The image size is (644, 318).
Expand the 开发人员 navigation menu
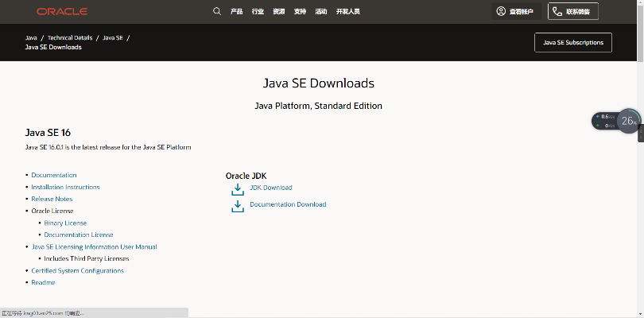tap(348, 12)
